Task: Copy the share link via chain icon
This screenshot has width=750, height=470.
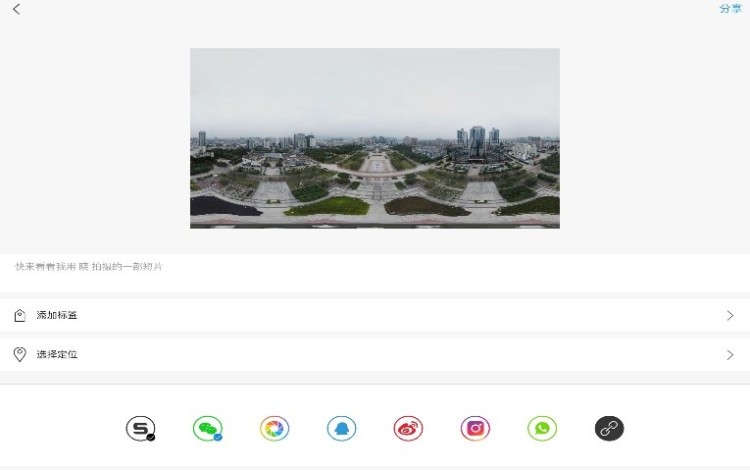Action: tap(609, 428)
